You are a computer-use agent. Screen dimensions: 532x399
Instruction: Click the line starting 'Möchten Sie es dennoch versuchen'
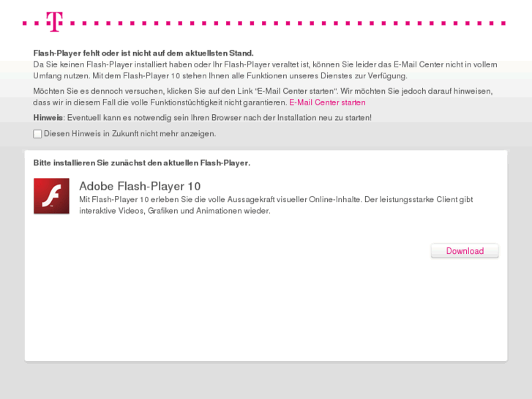pyautogui.click(x=263, y=91)
